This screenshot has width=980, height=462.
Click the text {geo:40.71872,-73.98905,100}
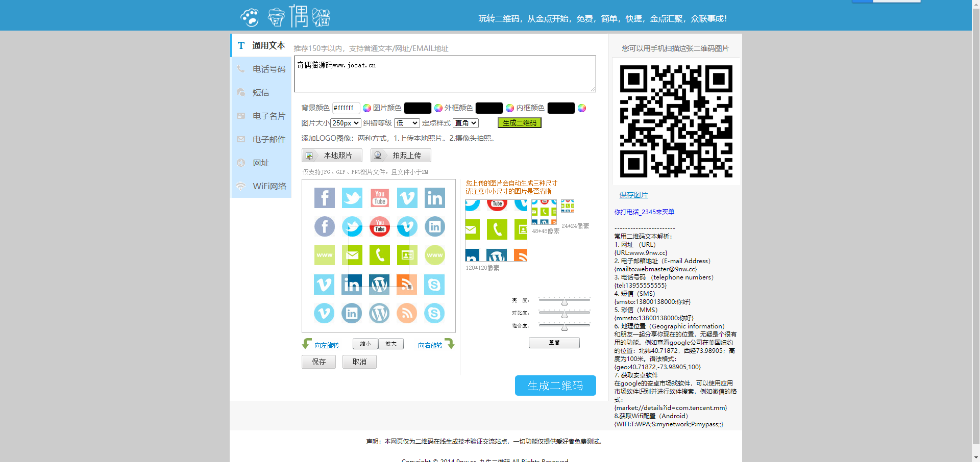[x=657, y=367]
